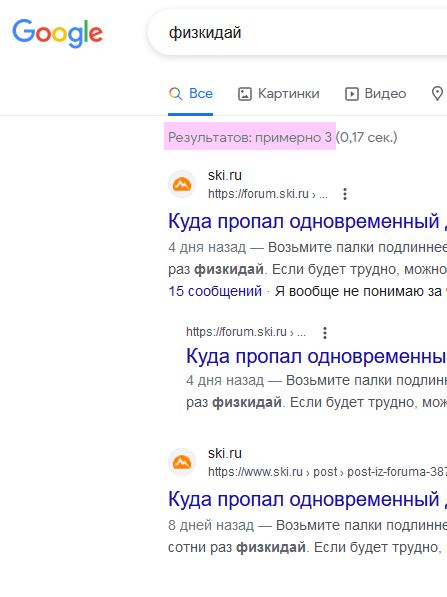Click the 15 сообщений link
The width and height of the screenshot is (447, 597).
tap(215, 291)
